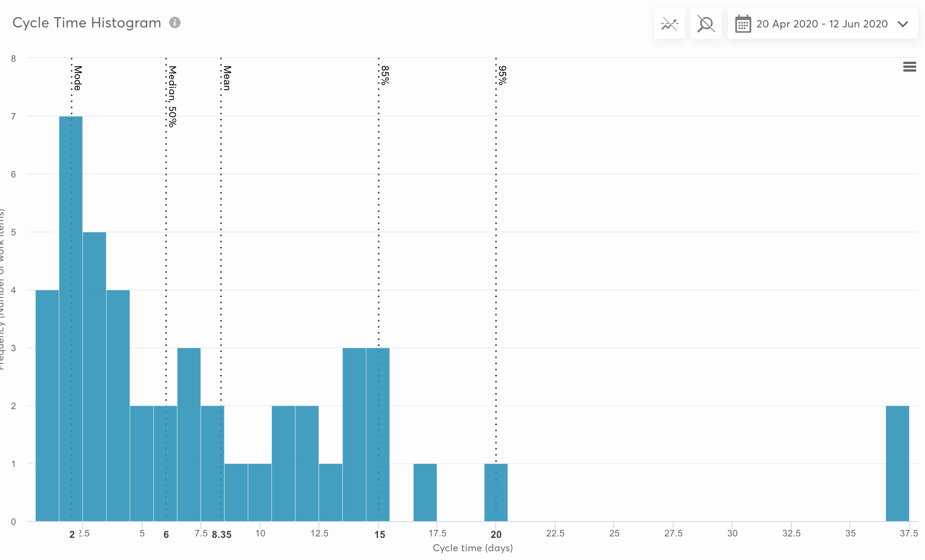Toggle the crossed-out trend lines icon
Image resolution: width=925 pixels, height=560 pixels.
click(x=669, y=24)
